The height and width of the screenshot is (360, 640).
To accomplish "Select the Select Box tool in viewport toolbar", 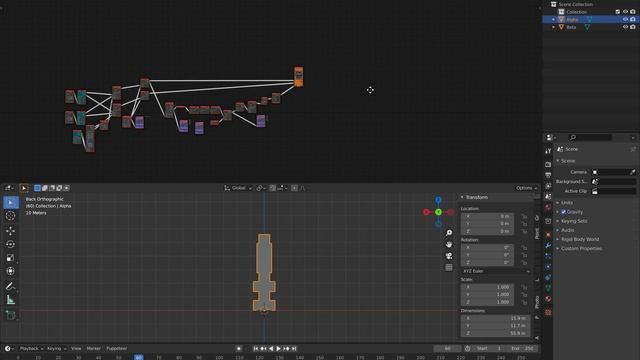I will point(11,202).
